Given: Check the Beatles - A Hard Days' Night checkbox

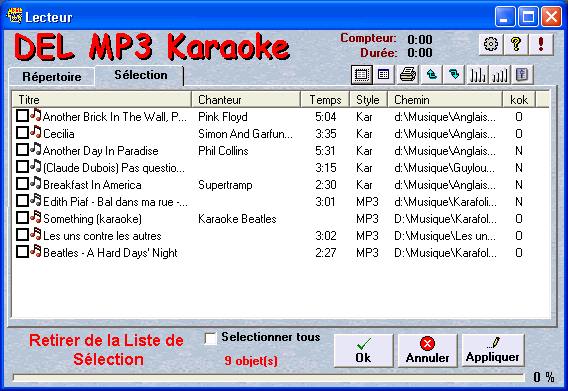Looking at the screenshot, I should click(22, 252).
